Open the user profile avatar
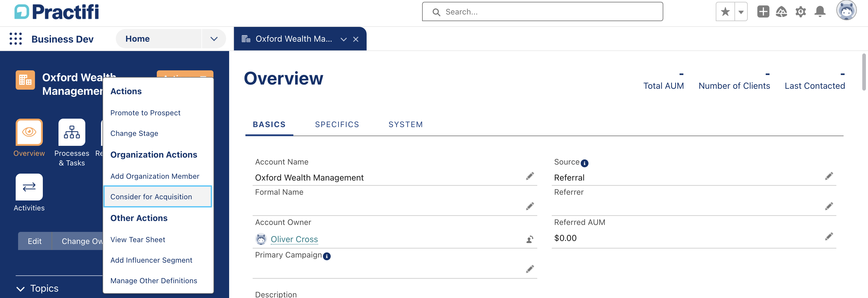The height and width of the screenshot is (298, 868). [846, 11]
